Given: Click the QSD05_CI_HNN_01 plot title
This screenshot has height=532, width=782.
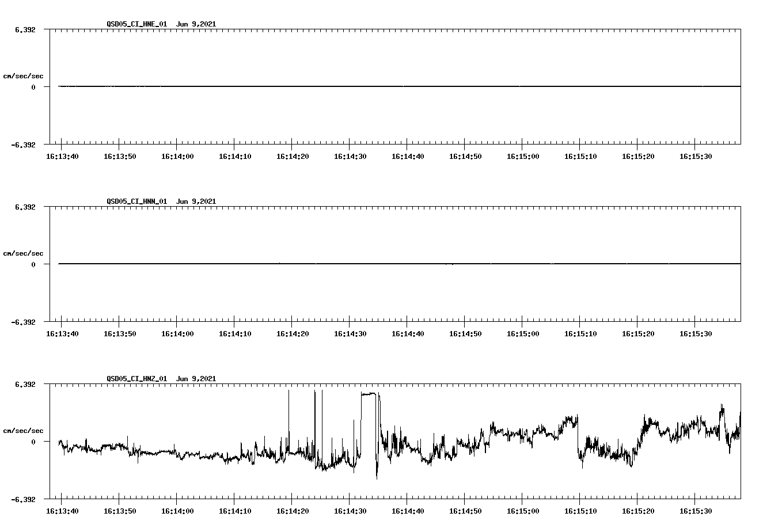Looking at the screenshot, I should (x=161, y=202).
